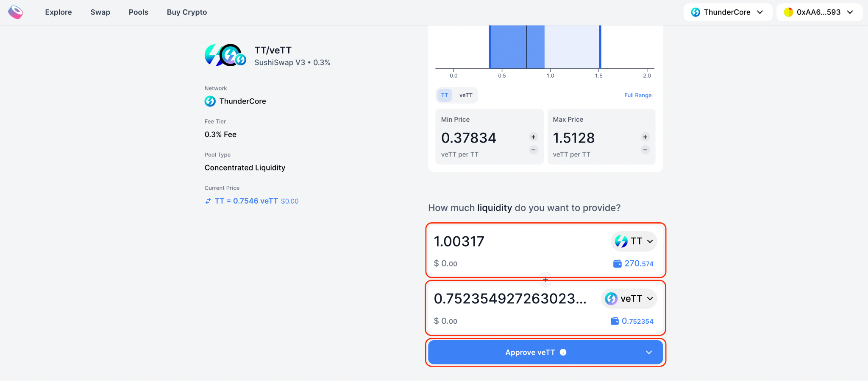Open the ThunderCore network dropdown
This screenshot has height=381, width=868.
click(727, 12)
